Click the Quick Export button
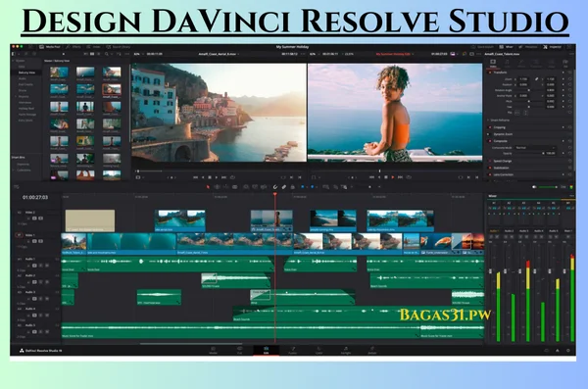Viewport: 588px width, 389px height. click(x=482, y=47)
